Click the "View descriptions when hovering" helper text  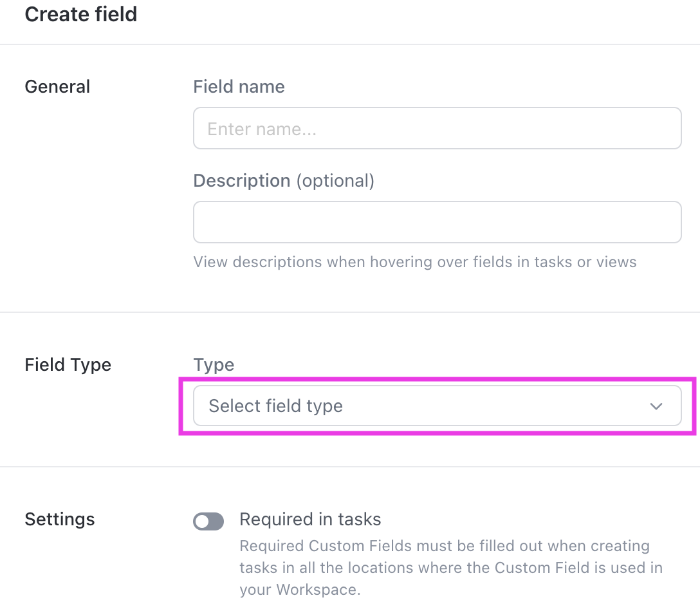coord(415,262)
